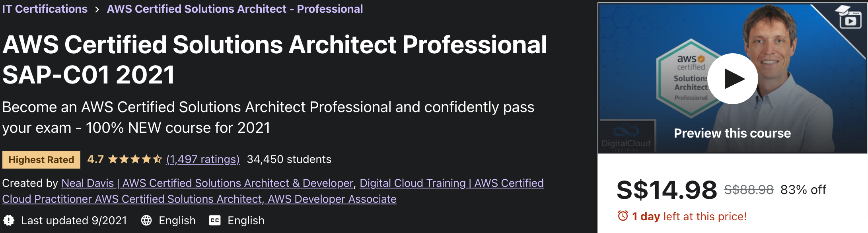Click the Highest Rated badge
The height and width of the screenshot is (233, 868).
(x=40, y=160)
